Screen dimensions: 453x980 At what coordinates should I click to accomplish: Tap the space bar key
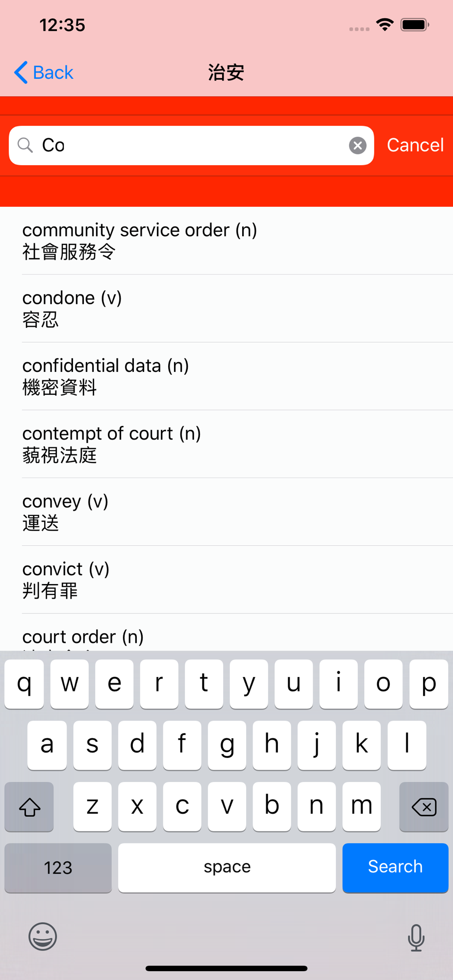click(227, 868)
